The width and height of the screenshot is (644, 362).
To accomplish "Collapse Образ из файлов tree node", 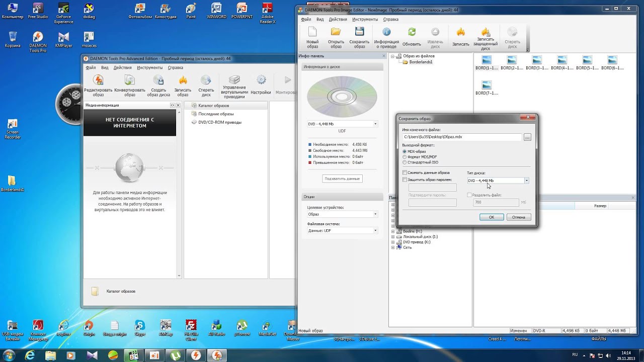I will [393, 56].
